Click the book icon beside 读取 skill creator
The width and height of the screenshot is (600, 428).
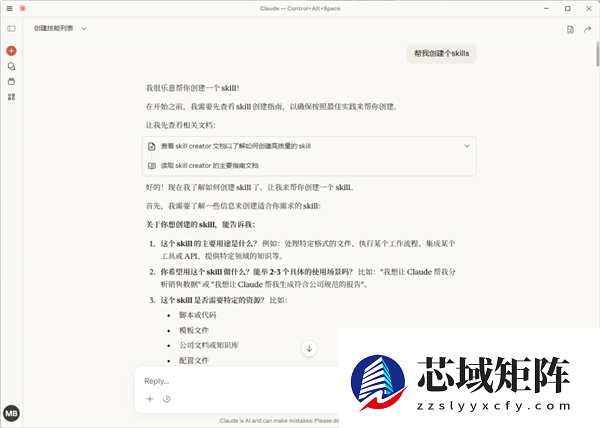click(x=152, y=166)
